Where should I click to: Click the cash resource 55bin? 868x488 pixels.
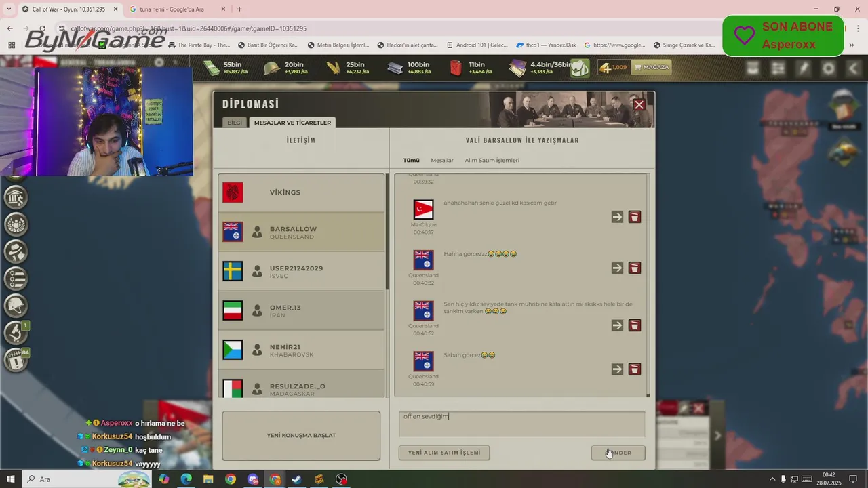coord(227,68)
